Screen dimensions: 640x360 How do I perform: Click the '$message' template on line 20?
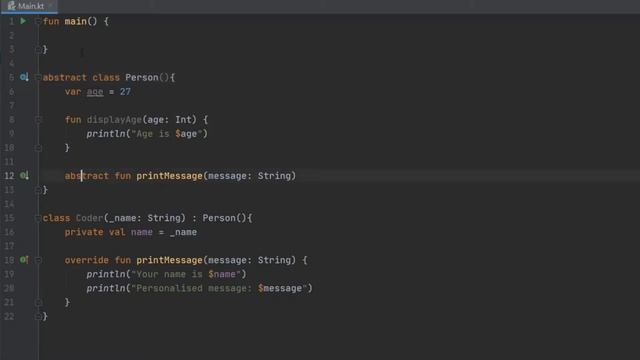(280, 288)
